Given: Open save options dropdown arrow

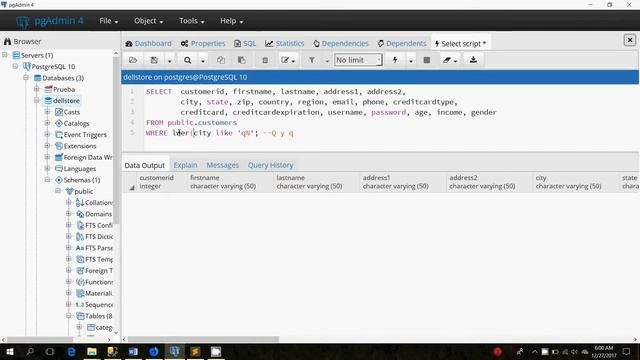Looking at the screenshot, I should pyautogui.click(x=169, y=61).
